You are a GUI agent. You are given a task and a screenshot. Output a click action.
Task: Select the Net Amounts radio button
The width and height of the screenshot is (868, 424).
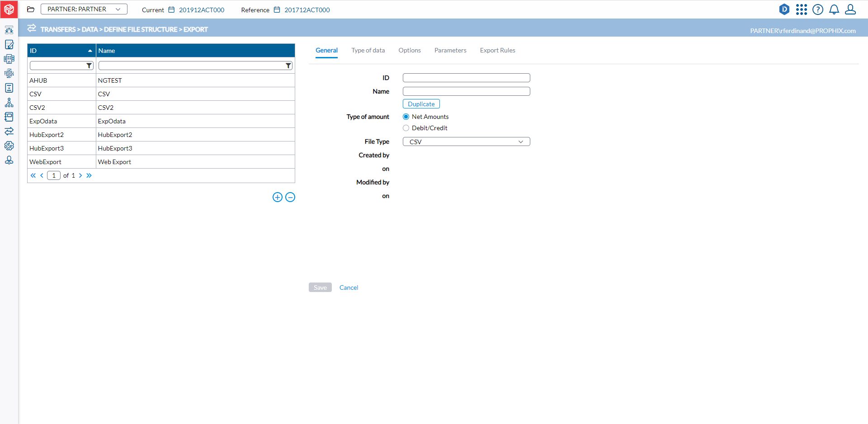click(406, 117)
